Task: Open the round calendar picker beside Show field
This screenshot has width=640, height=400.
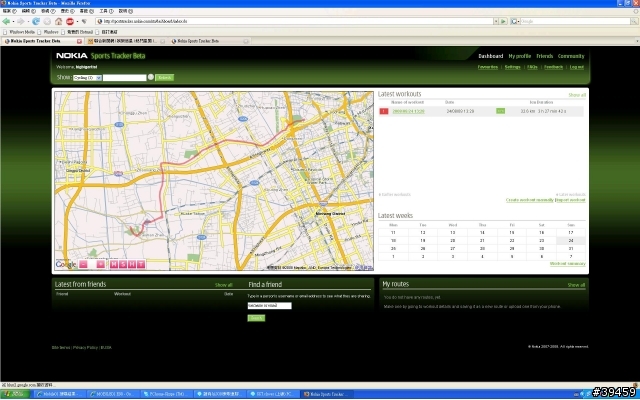Action: click(x=151, y=77)
